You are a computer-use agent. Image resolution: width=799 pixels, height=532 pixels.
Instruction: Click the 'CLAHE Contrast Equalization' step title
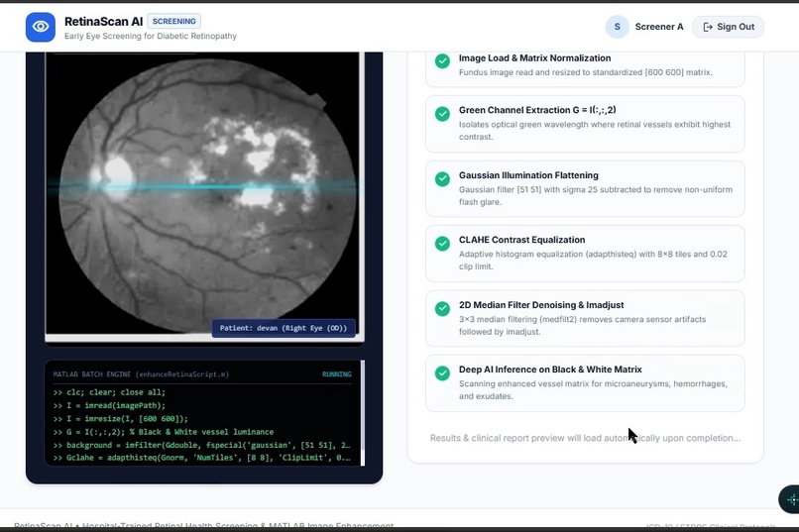coord(521,240)
